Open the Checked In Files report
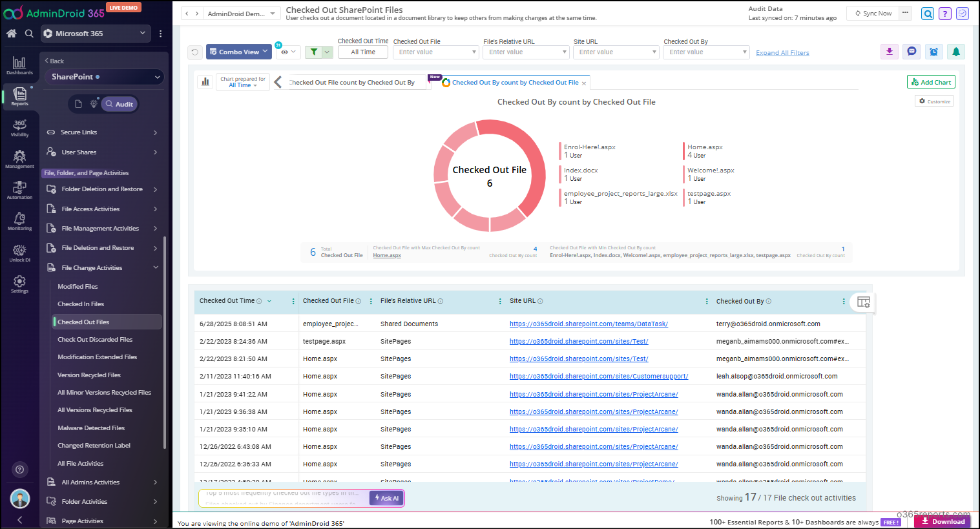This screenshot has width=980, height=529. 81,304
